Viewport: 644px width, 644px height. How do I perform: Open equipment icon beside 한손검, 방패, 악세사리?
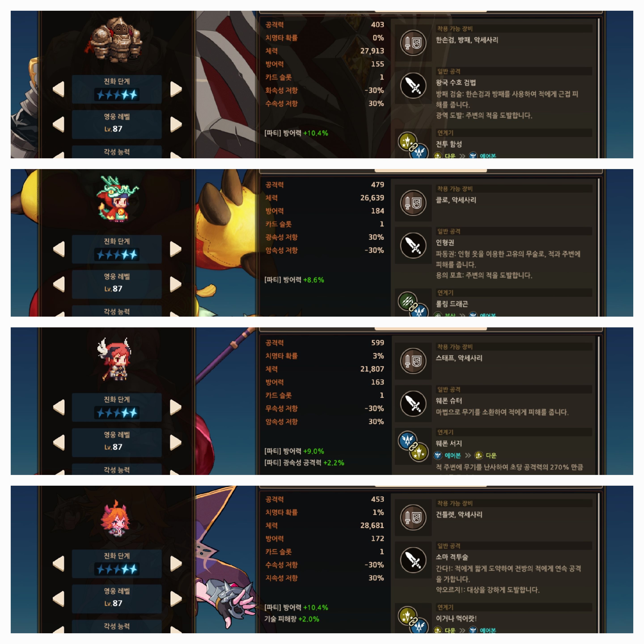[x=413, y=43]
